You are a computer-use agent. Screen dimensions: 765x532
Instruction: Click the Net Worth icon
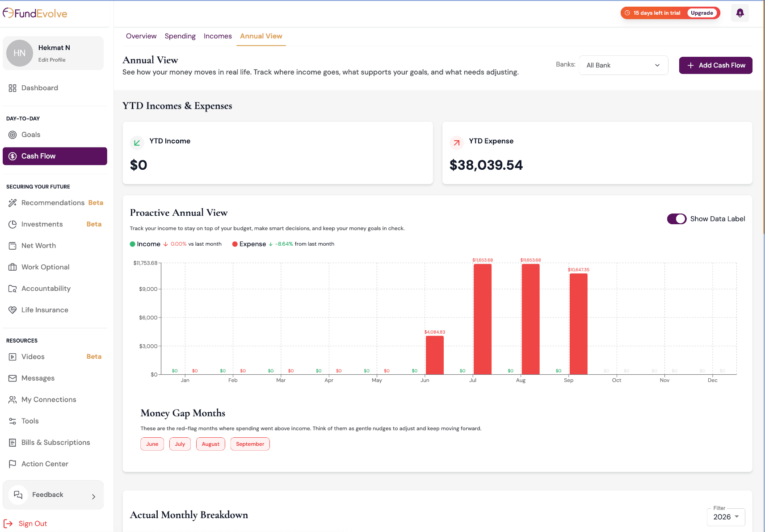[13, 246]
